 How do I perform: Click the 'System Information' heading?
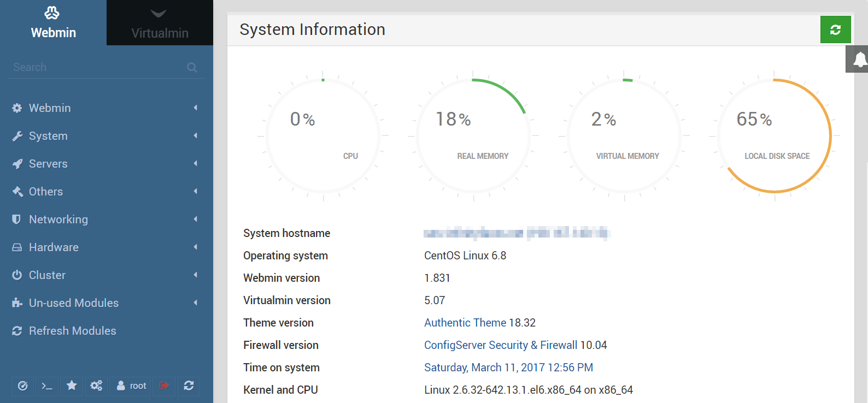click(x=312, y=29)
